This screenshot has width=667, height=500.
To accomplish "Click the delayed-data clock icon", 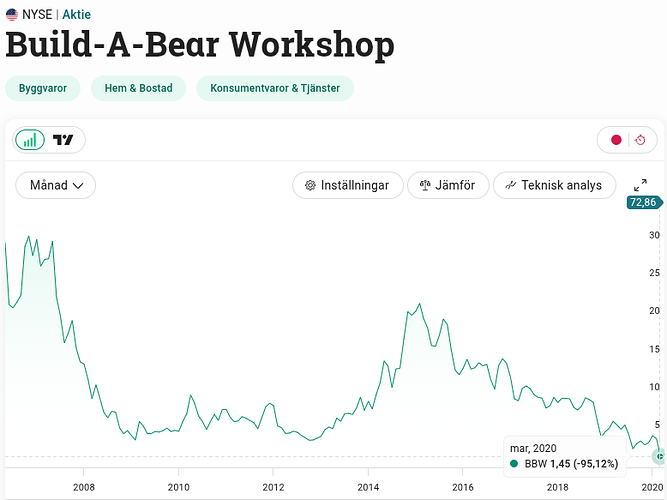I will [640, 140].
